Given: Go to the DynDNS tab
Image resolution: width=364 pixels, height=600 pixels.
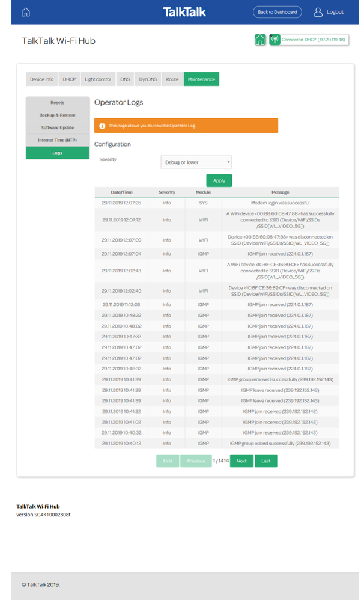Looking at the screenshot, I should coord(147,79).
